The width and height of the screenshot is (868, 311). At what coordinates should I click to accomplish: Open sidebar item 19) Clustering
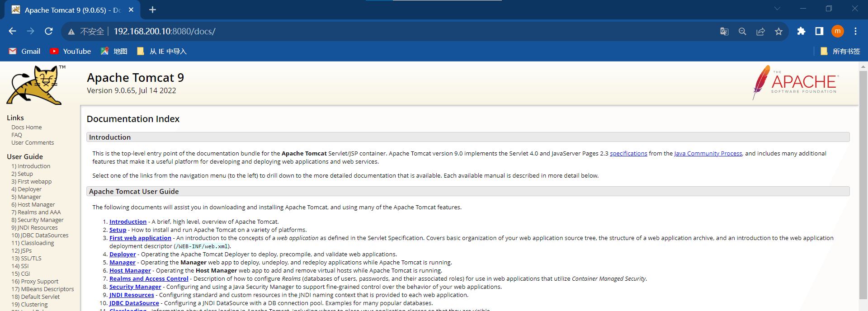(x=29, y=305)
